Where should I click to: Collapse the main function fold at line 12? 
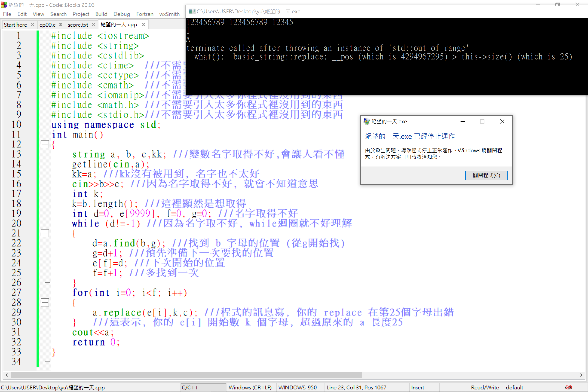[x=45, y=144]
